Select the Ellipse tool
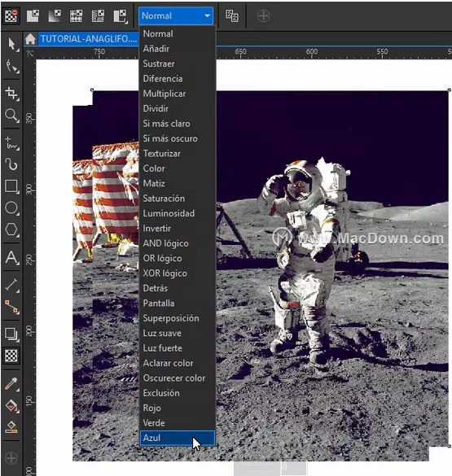The image size is (452, 476). (x=11, y=208)
